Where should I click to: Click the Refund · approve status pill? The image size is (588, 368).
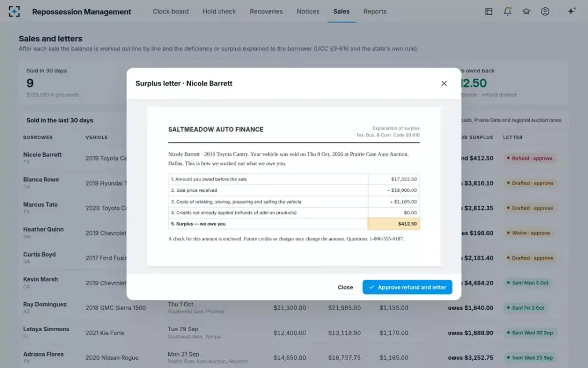click(529, 158)
